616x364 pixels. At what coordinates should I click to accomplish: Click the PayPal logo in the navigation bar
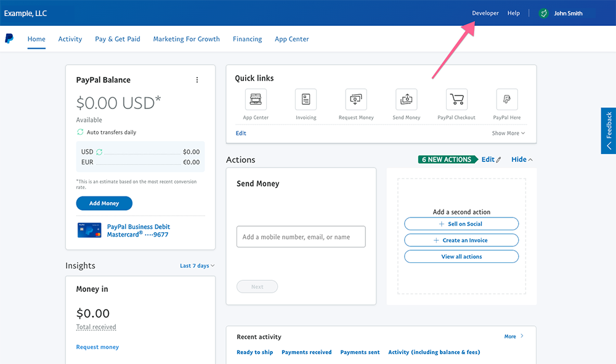pyautogui.click(x=9, y=38)
